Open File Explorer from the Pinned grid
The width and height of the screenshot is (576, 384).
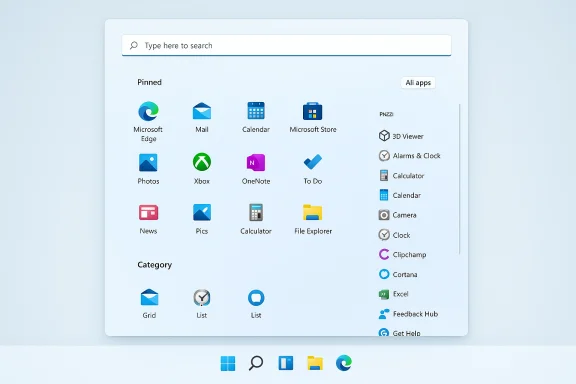point(313,219)
